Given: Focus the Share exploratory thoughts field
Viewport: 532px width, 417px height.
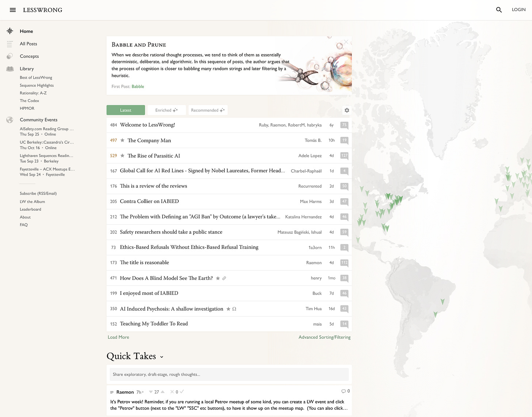Looking at the screenshot, I should point(229,375).
